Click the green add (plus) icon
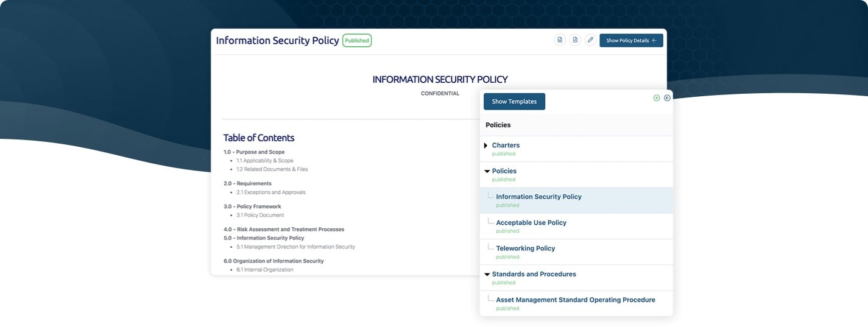Image resolution: width=868 pixels, height=327 pixels. coord(657,98)
